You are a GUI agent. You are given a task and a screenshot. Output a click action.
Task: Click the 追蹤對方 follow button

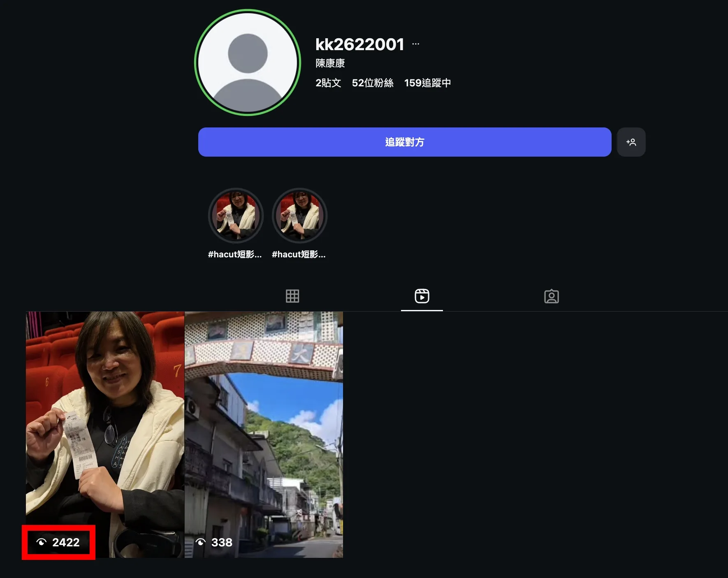(405, 142)
